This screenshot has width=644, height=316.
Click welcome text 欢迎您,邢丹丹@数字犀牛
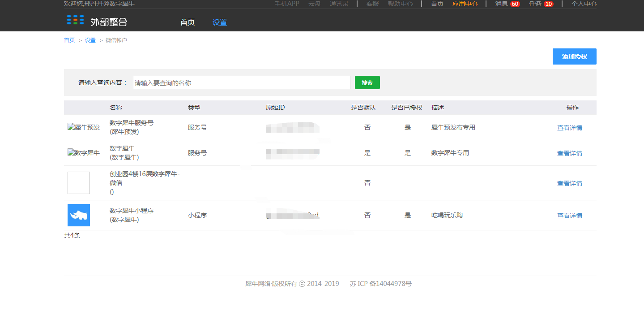pyautogui.click(x=99, y=4)
